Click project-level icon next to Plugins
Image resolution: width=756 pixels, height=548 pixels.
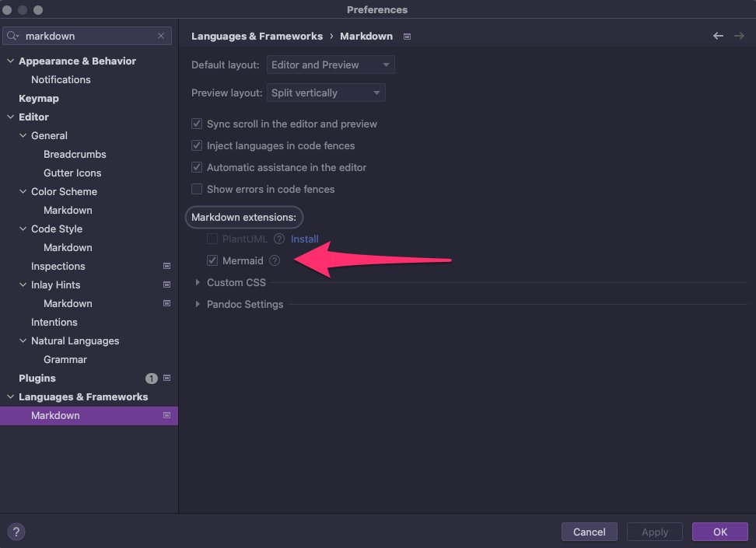point(166,378)
